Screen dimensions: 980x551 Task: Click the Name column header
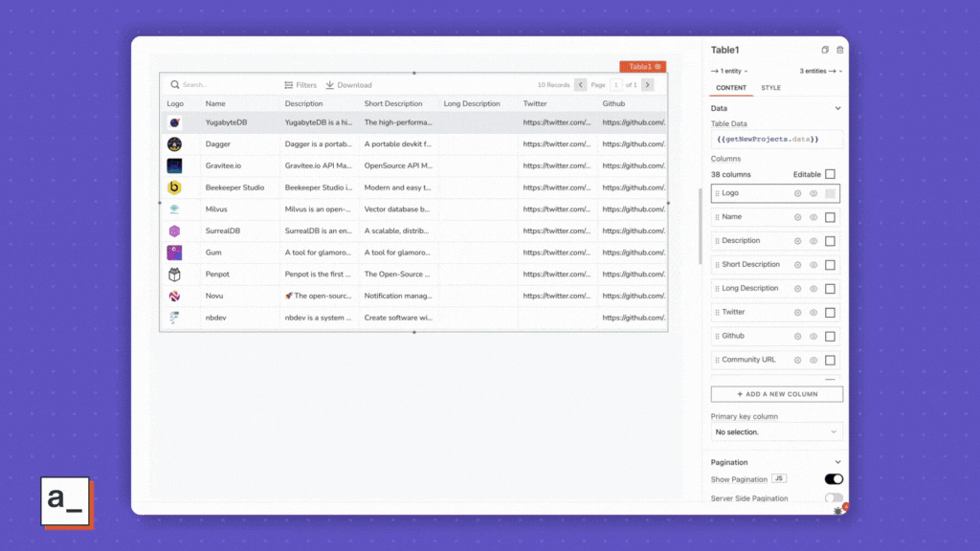coord(215,103)
